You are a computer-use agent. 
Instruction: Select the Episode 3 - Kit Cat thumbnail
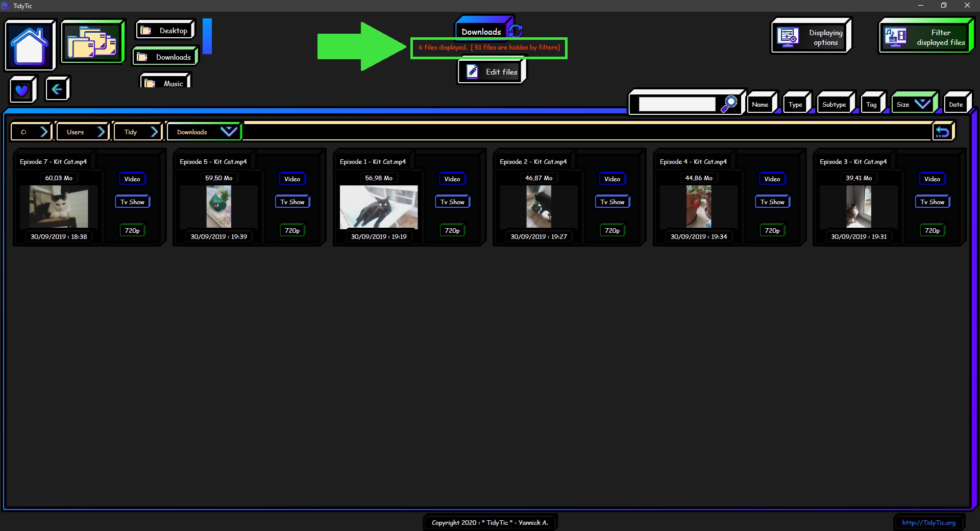pos(859,206)
